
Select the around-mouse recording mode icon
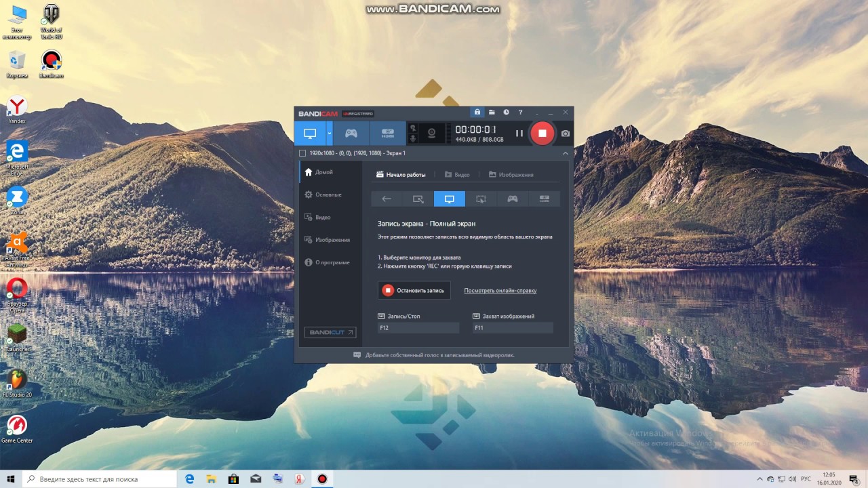481,199
